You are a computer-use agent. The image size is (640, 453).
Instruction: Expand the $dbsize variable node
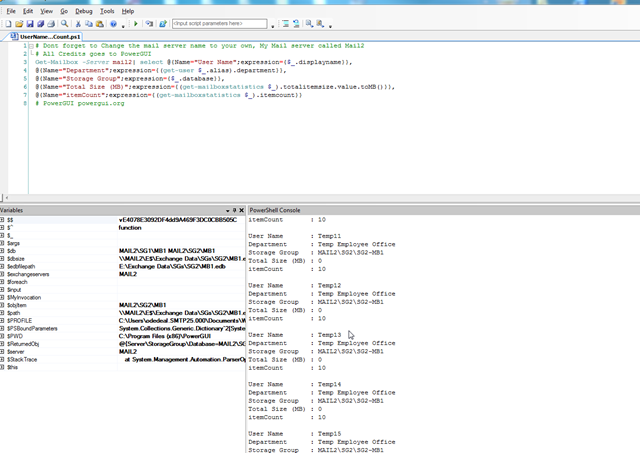[2, 259]
